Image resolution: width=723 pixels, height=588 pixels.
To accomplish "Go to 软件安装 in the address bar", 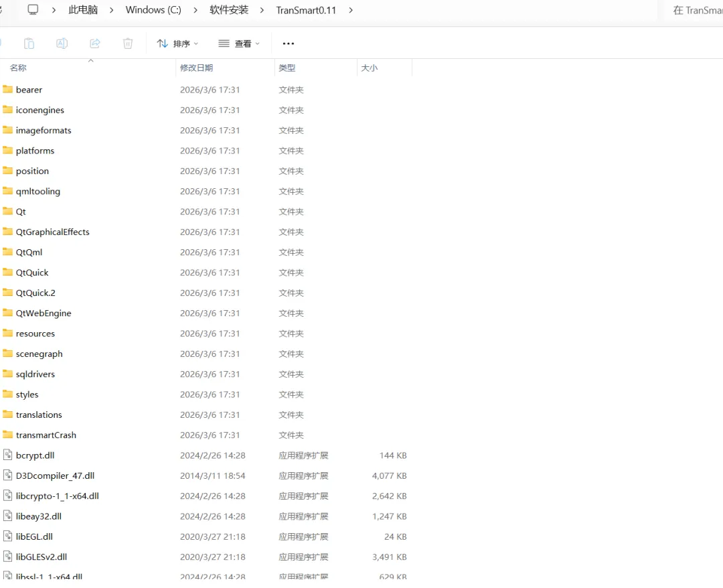I will tap(229, 9).
